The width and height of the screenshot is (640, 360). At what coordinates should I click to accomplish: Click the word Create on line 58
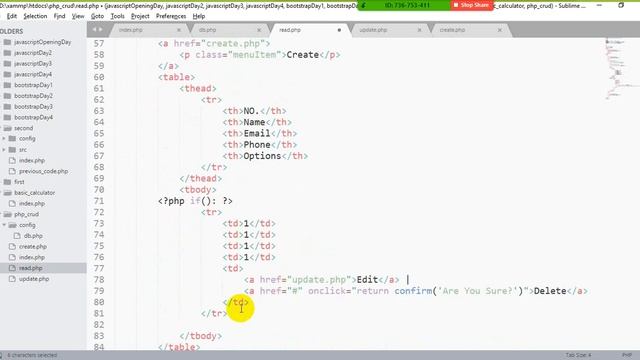302,55
